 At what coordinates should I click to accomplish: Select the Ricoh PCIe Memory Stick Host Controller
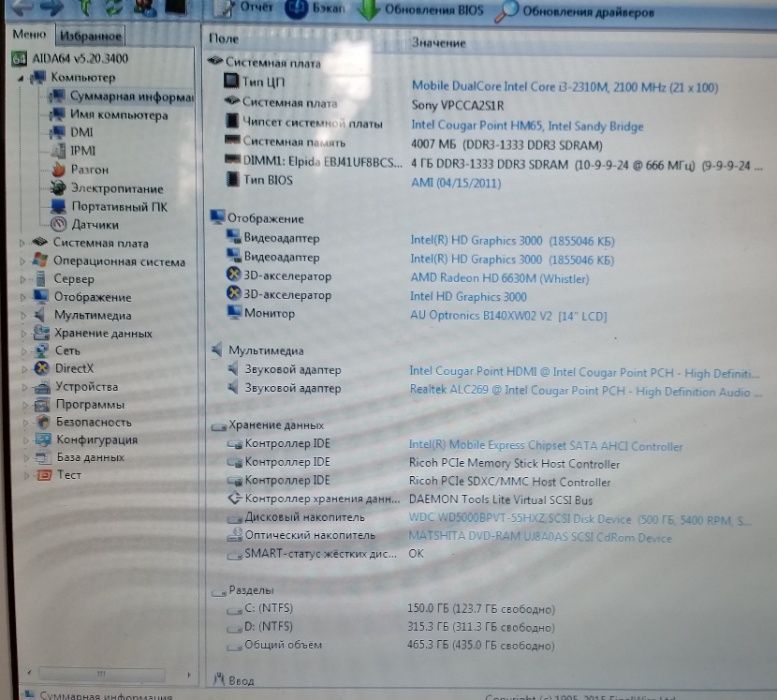[x=514, y=464]
